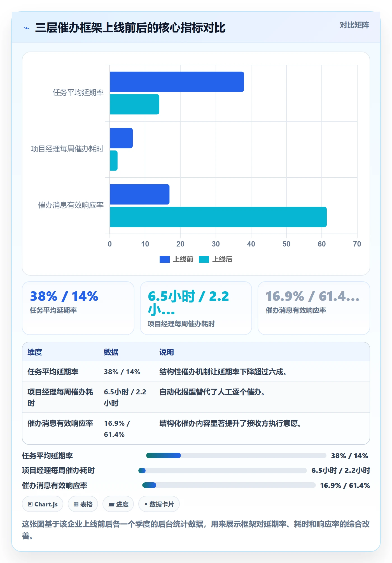Click the 上线前 bar for 催办消息有效响应率
Viewport: 392px width, 563px height.
(x=139, y=194)
